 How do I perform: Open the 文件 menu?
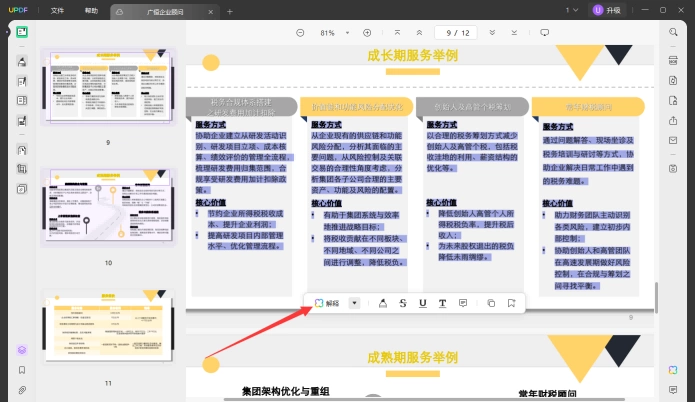[57, 10]
